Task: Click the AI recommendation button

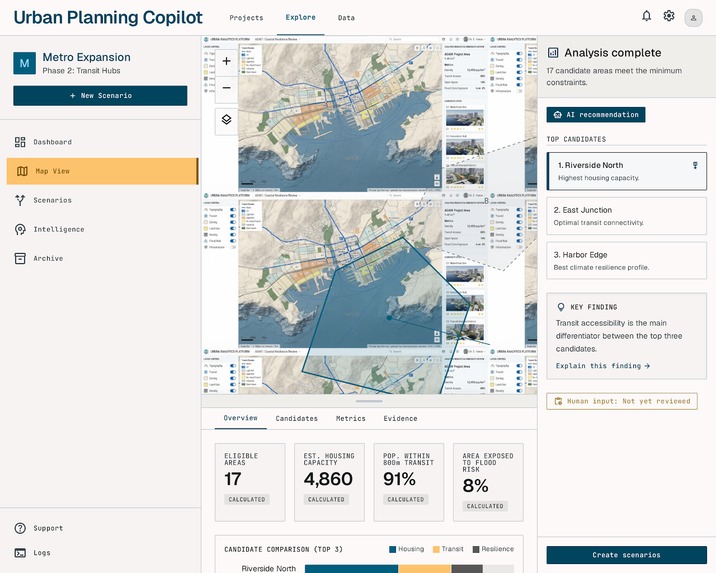Action: pyautogui.click(x=596, y=115)
